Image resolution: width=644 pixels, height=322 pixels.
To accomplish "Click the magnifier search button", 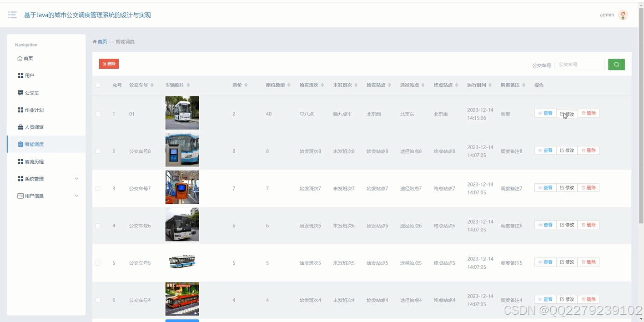I will (616, 65).
